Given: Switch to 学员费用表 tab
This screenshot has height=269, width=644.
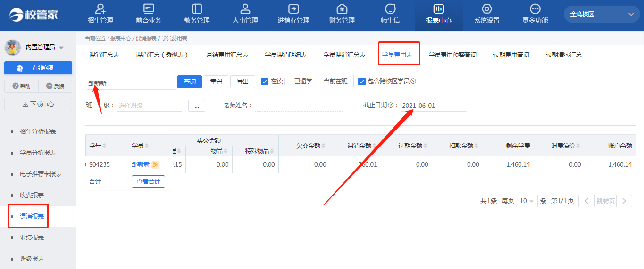Looking at the screenshot, I should click(x=397, y=55).
